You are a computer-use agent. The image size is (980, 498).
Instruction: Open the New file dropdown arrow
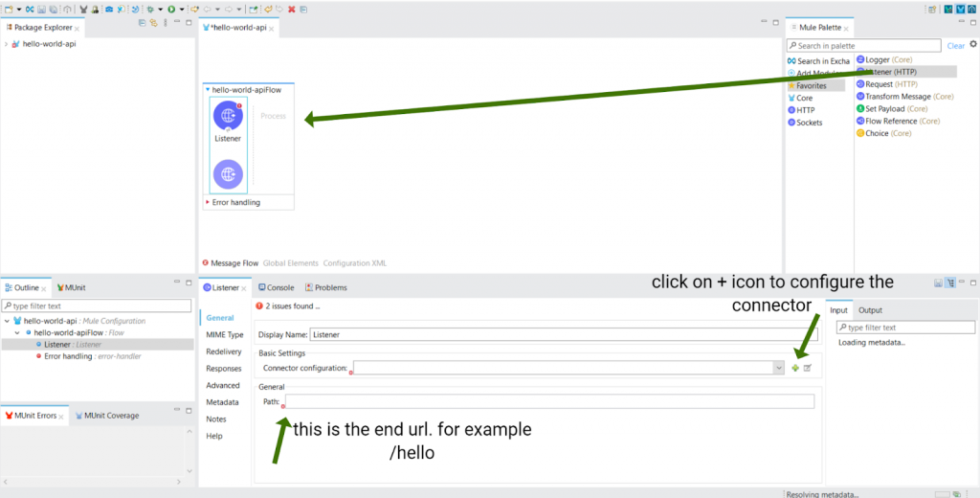point(19,10)
